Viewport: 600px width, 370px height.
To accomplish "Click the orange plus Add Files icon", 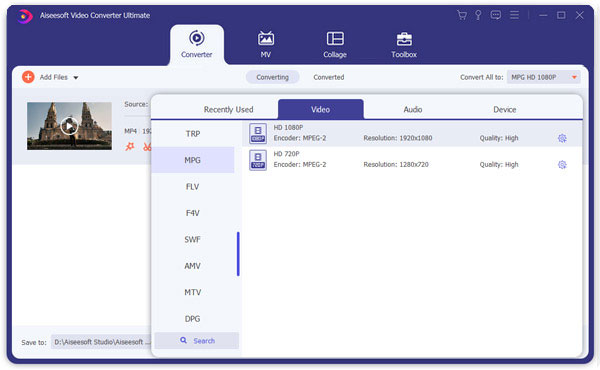I will pyautogui.click(x=28, y=77).
